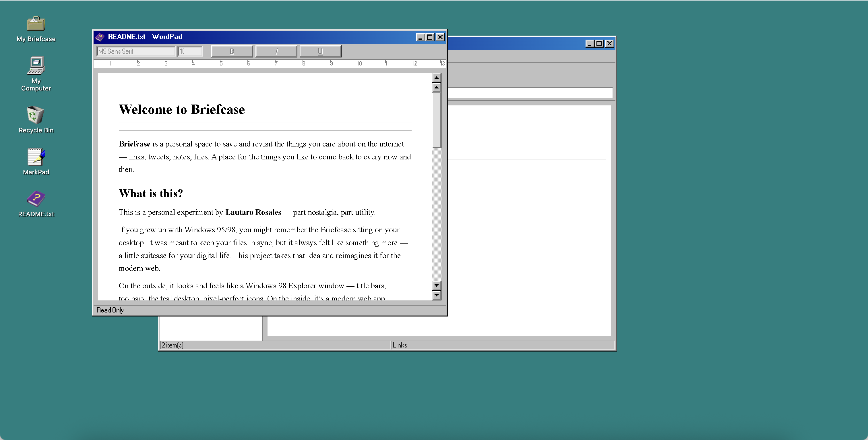The height and width of the screenshot is (440, 868).
Task: Toggle bold formatting with the B button
Action: pyautogui.click(x=232, y=51)
